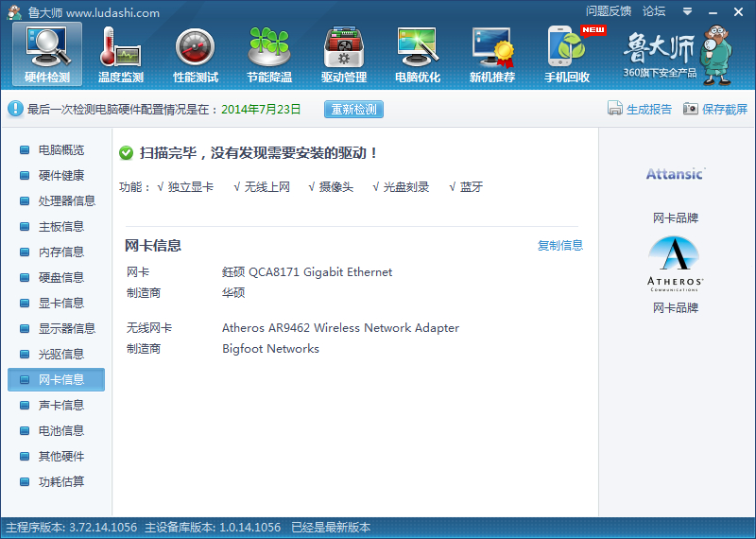Click 已经是最新版本 in status bar
756x539 pixels.
pyautogui.click(x=332, y=527)
